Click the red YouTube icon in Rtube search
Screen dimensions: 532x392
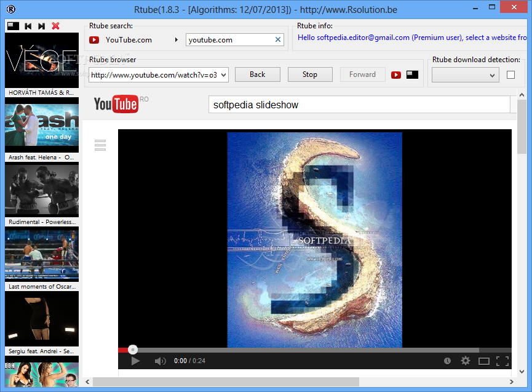point(94,40)
